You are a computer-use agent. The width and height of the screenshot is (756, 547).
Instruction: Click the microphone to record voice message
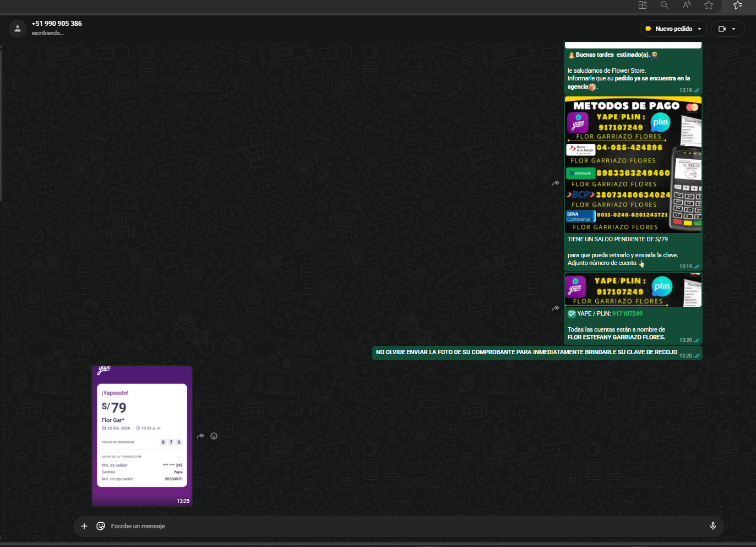(713, 526)
